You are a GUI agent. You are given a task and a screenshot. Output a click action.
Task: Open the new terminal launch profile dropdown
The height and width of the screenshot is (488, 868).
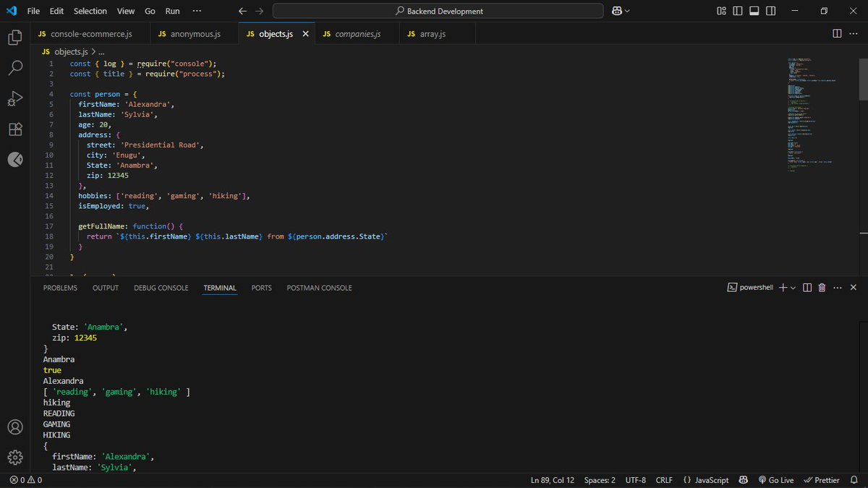coord(793,288)
